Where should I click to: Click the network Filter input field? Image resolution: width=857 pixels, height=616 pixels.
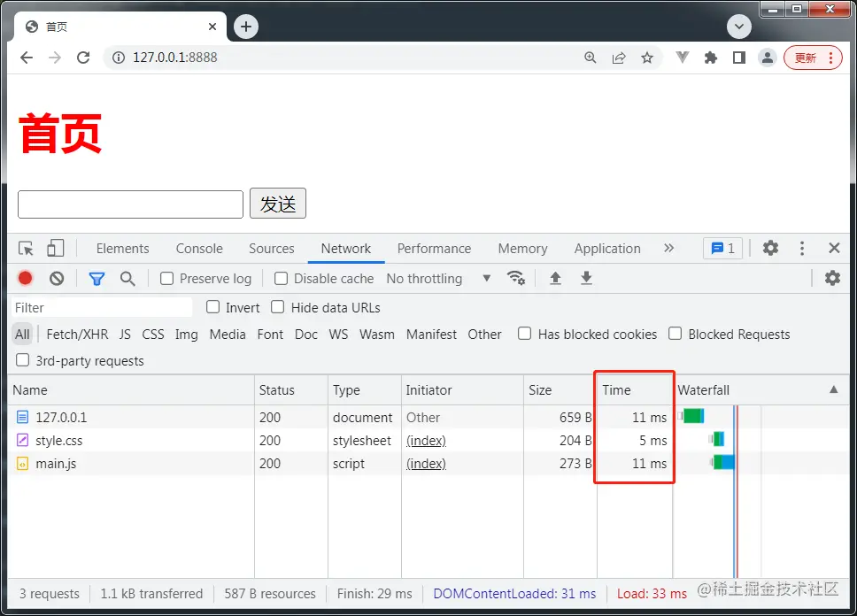click(x=102, y=308)
